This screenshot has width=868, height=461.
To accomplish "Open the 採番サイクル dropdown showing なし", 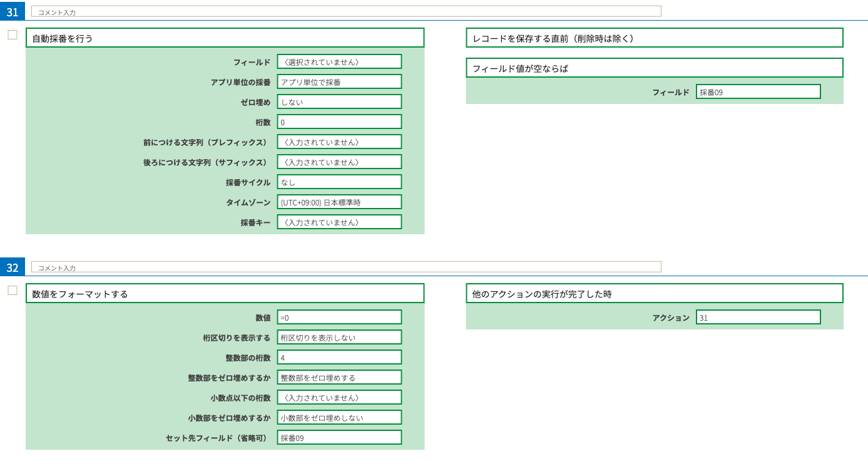I will pyautogui.click(x=339, y=182).
